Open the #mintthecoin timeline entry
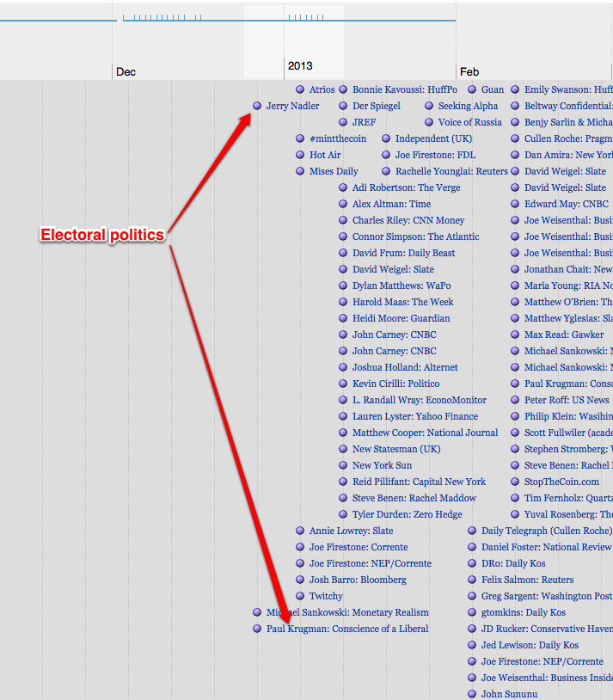The image size is (613, 700). pyautogui.click(x=337, y=139)
